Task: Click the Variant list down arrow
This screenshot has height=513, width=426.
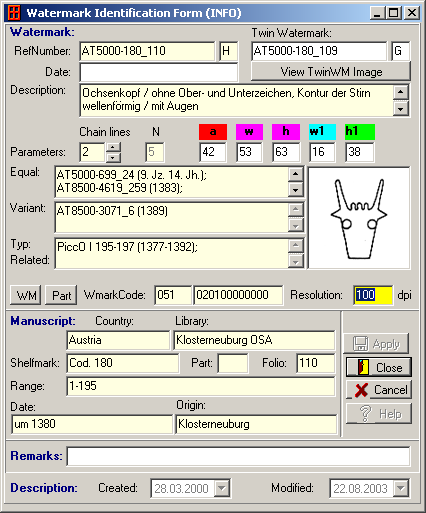Action: pyautogui.click(x=295, y=225)
